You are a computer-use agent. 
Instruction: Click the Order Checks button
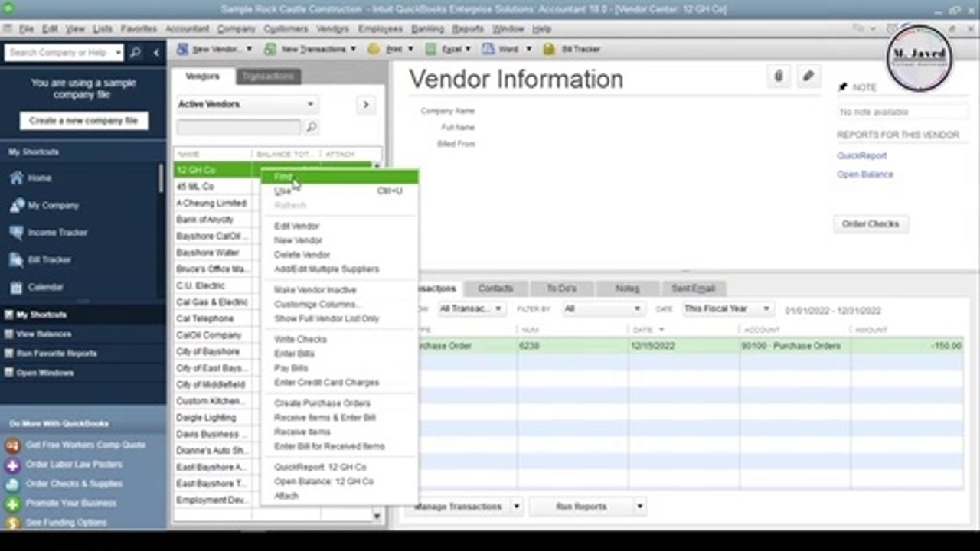coord(871,224)
